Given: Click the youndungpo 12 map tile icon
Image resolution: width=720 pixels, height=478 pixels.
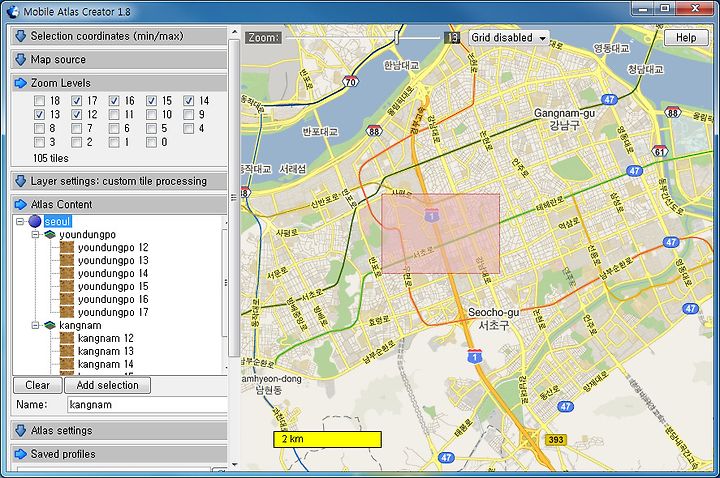Looking at the screenshot, I should (67, 247).
